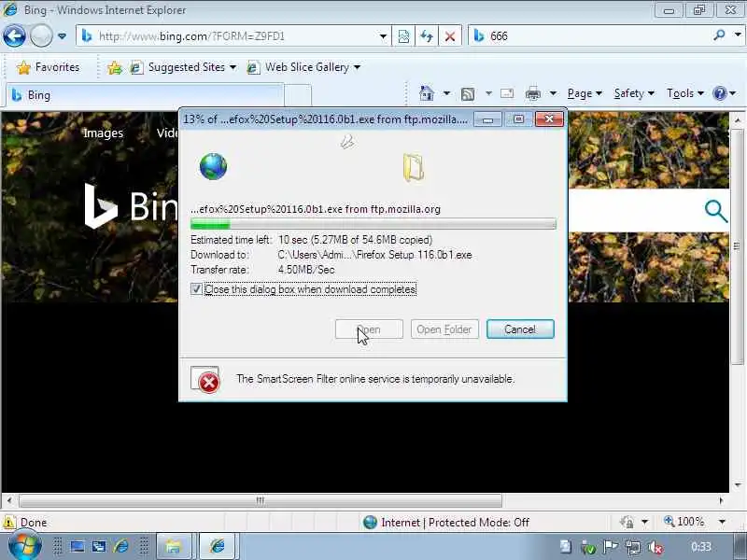The width and height of the screenshot is (747, 560).
Task: Expand the address bar URL dropdown
Action: (x=383, y=36)
